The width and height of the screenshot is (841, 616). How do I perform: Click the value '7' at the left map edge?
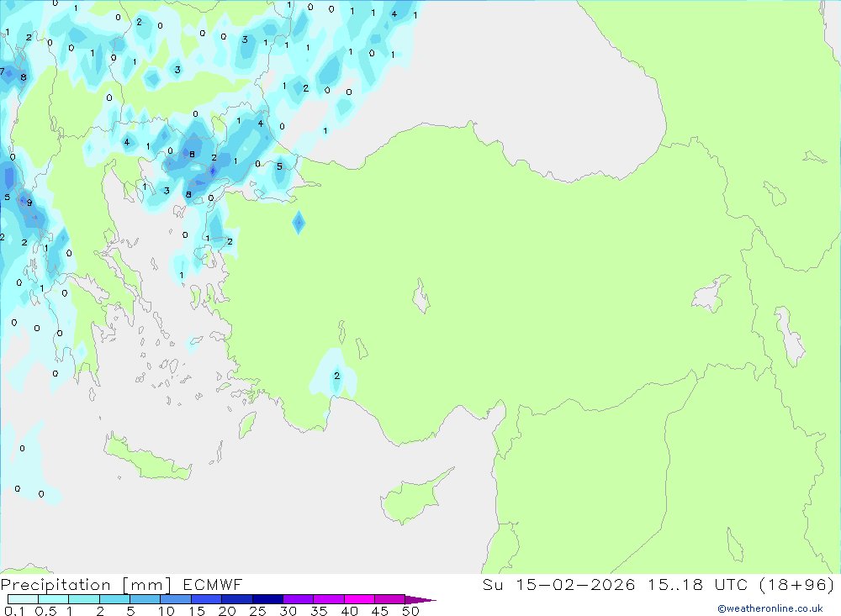(x=3, y=71)
